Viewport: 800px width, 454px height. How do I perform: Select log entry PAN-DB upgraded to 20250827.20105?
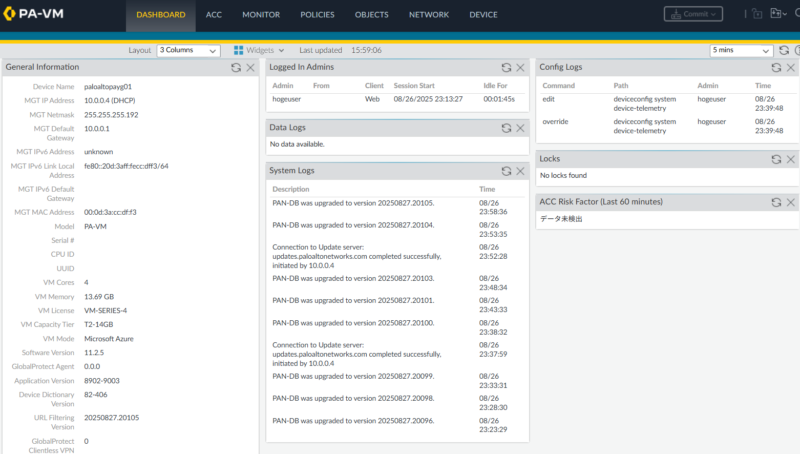click(397, 207)
